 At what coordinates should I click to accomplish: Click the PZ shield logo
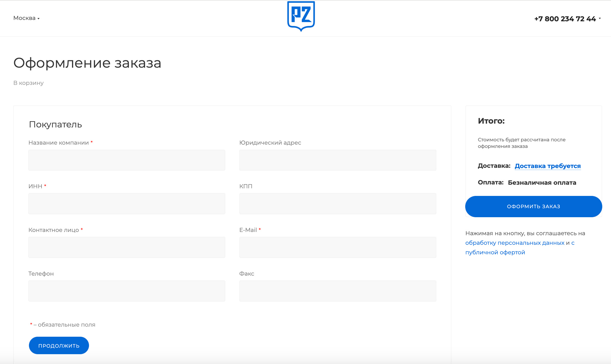(x=301, y=16)
